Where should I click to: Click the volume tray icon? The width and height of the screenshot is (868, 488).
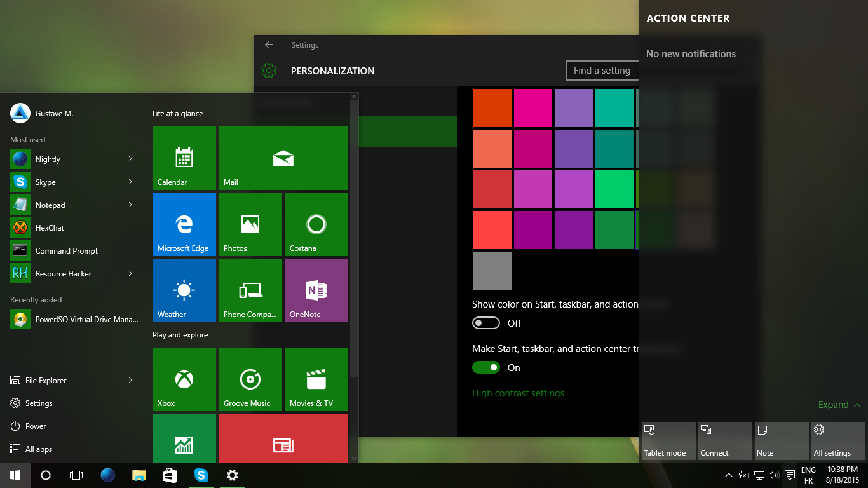(x=774, y=475)
